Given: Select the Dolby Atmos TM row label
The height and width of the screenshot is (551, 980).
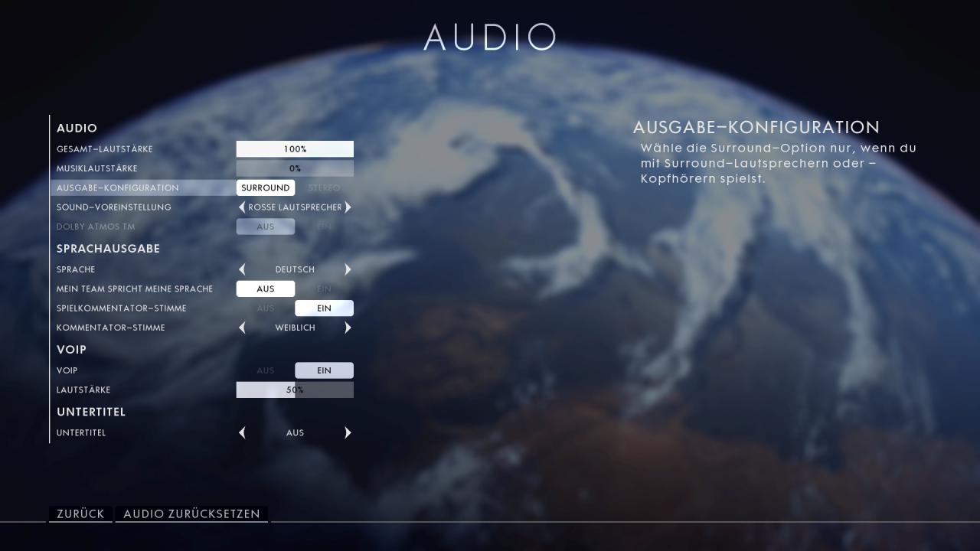Looking at the screenshot, I should point(96,227).
